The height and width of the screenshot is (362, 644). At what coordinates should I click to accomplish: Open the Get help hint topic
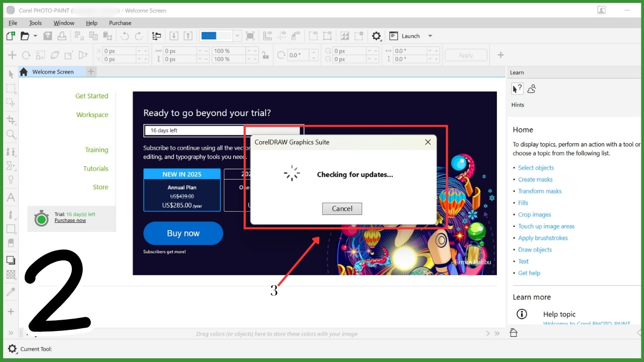[x=529, y=273]
